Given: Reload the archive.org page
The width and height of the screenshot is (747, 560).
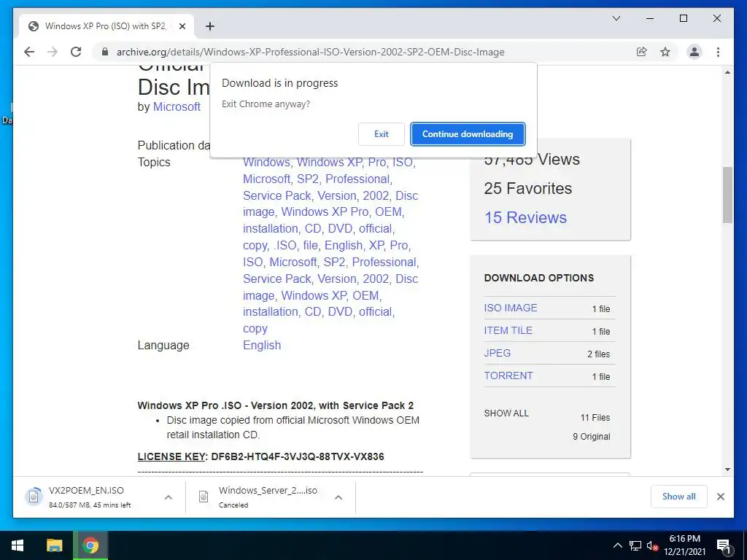Looking at the screenshot, I should click(76, 52).
